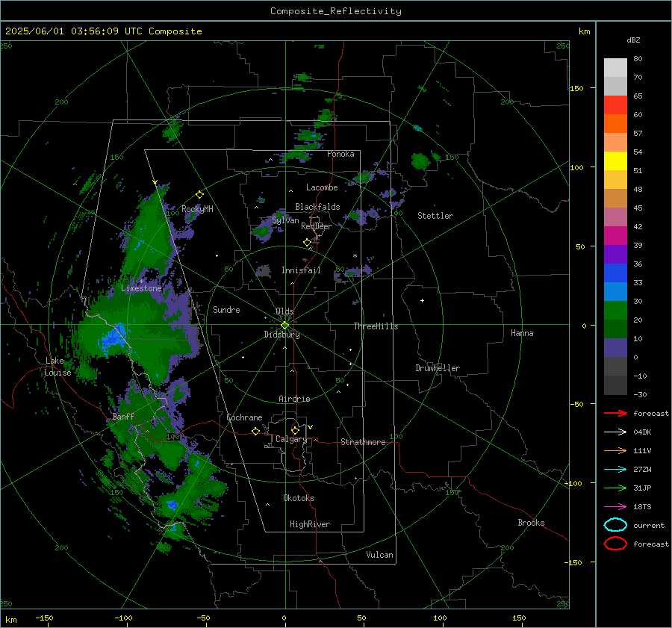This screenshot has width=672, height=628.
Task: Click the RedDeer city label
Action: coord(317,226)
